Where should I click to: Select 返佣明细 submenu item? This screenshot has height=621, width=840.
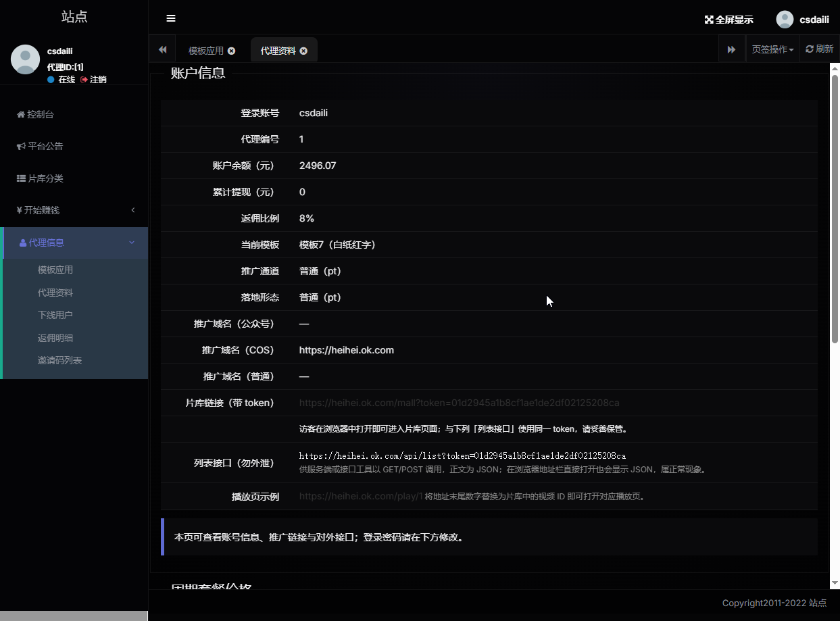click(55, 338)
